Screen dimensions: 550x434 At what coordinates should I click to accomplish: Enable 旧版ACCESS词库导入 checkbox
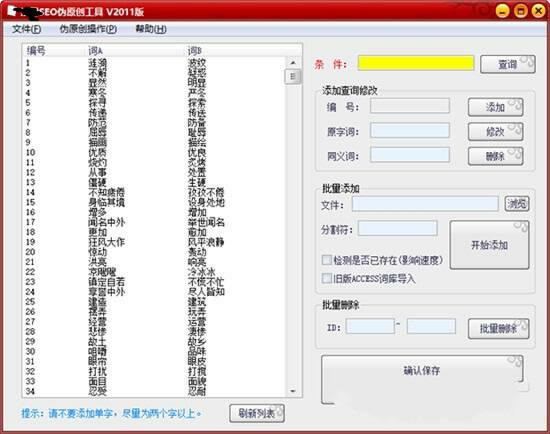pos(327,279)
